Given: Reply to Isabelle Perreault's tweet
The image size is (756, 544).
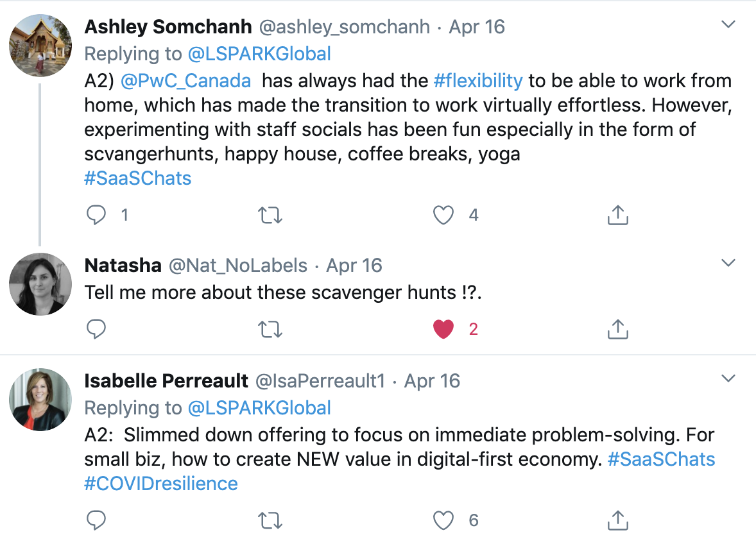Looking at the screenshot, I should [96, 520].
